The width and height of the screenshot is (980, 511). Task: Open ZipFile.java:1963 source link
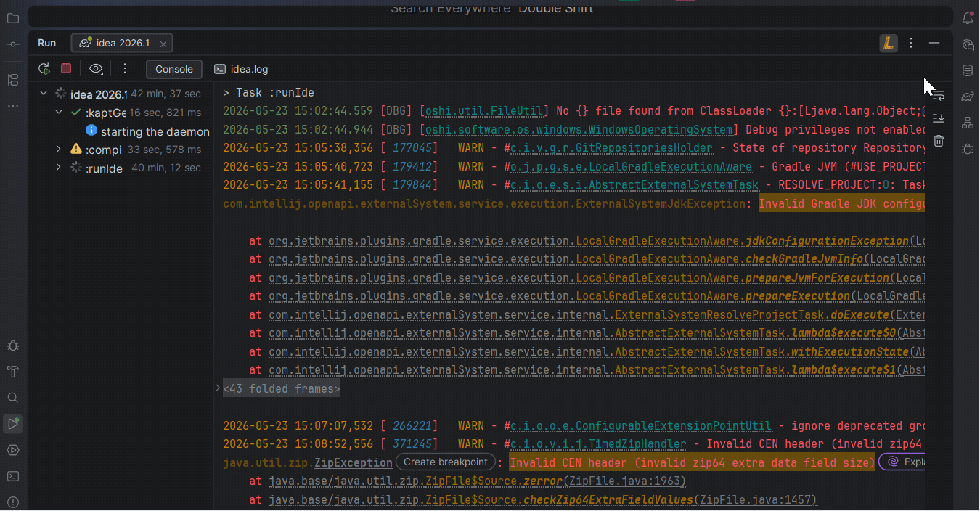(x=627, y=481)
